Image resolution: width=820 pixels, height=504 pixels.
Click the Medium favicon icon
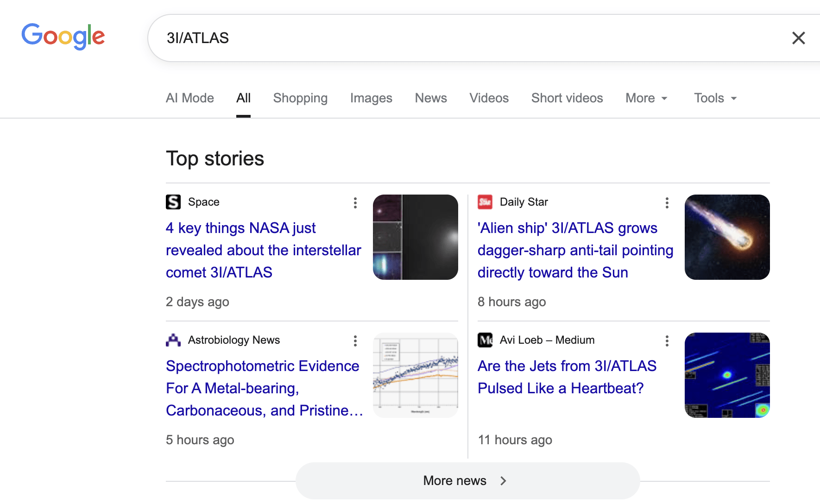click(x=485, y=340)
